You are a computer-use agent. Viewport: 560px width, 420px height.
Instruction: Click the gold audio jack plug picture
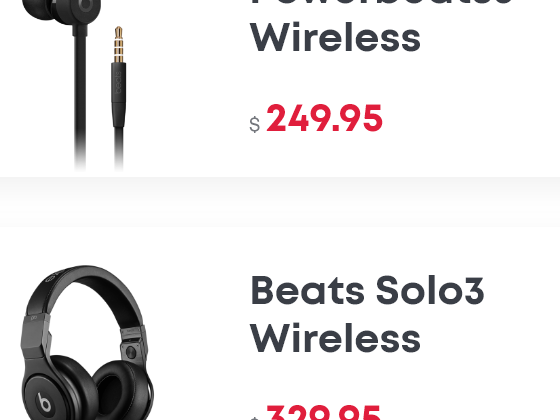[x=119, y=45]
